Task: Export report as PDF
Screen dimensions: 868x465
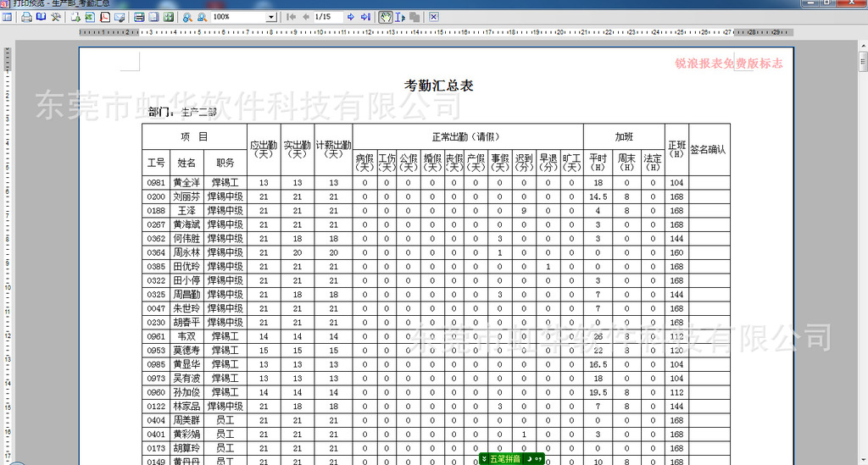Action: click(105, 17)
